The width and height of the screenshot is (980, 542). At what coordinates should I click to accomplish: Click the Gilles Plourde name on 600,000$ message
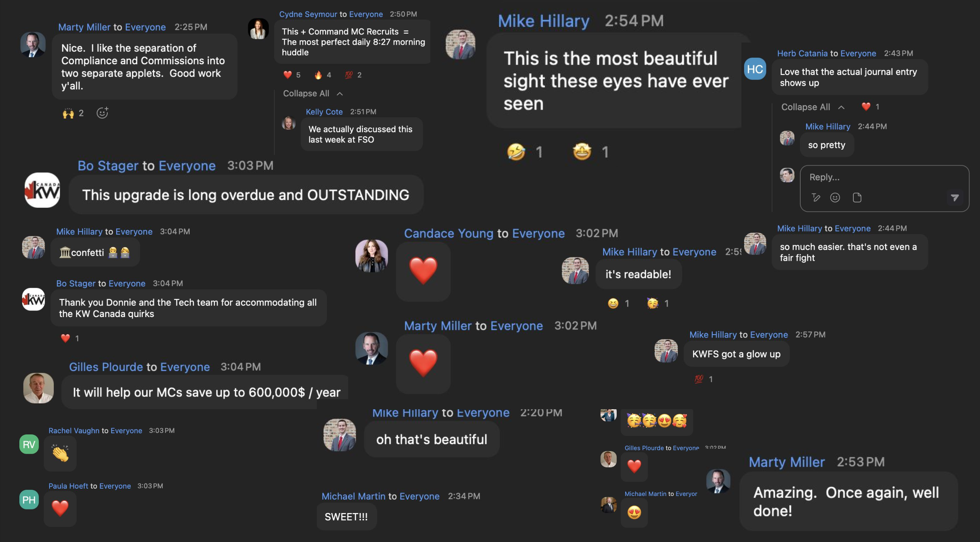[106, 367]
